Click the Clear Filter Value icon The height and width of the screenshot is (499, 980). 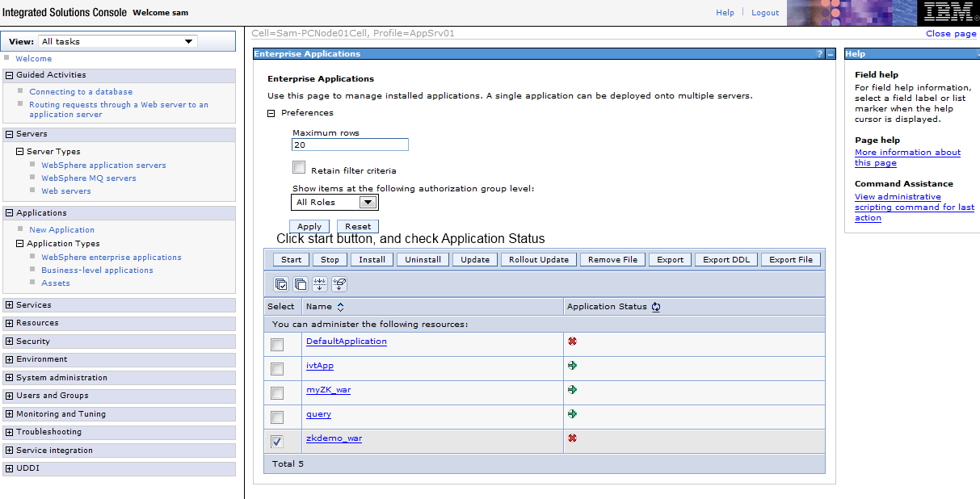(339, 283)
